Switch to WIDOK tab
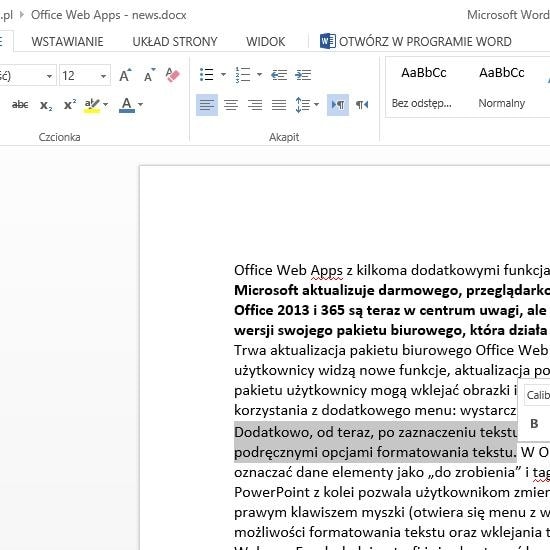Image resolution: width=550 pixels, height=550 pixels. 266,42
